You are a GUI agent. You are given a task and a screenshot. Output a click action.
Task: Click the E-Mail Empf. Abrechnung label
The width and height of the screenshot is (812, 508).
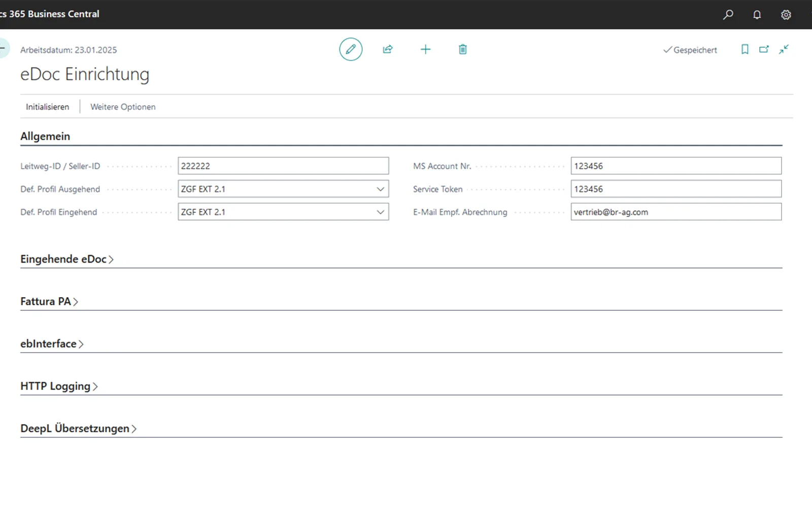460,212
